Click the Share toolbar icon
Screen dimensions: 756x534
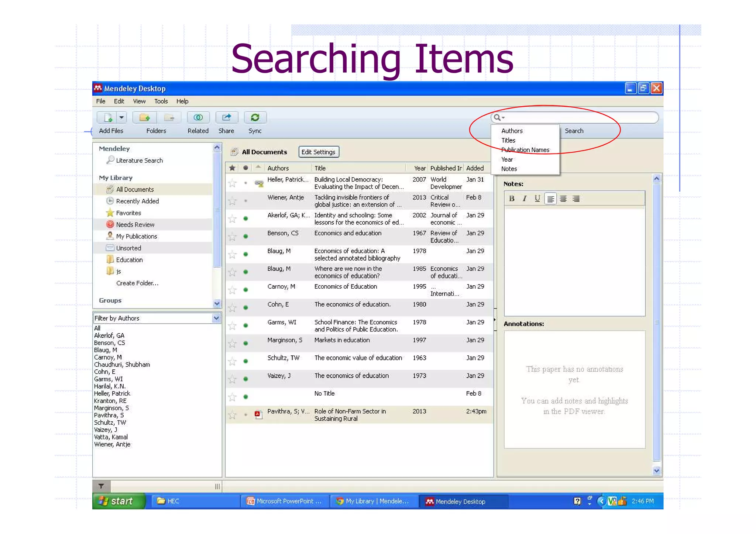(x=227, y=117)
